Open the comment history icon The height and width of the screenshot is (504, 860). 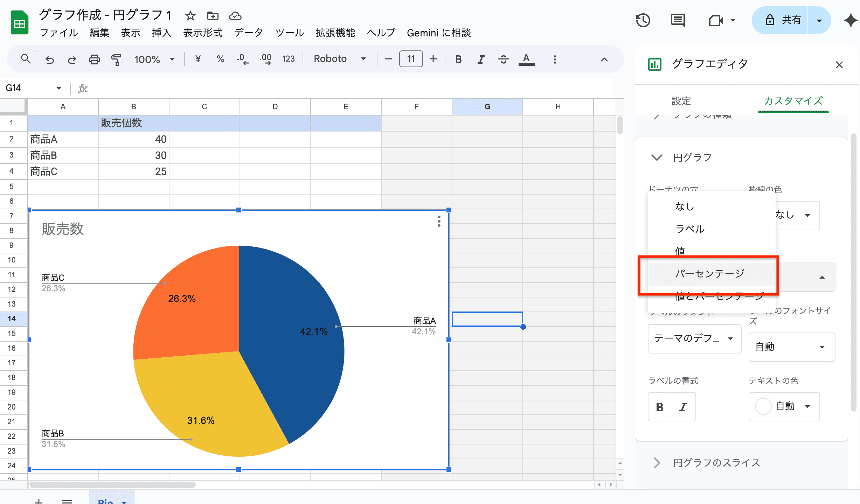pyautogui.click(x=677, y=20)
